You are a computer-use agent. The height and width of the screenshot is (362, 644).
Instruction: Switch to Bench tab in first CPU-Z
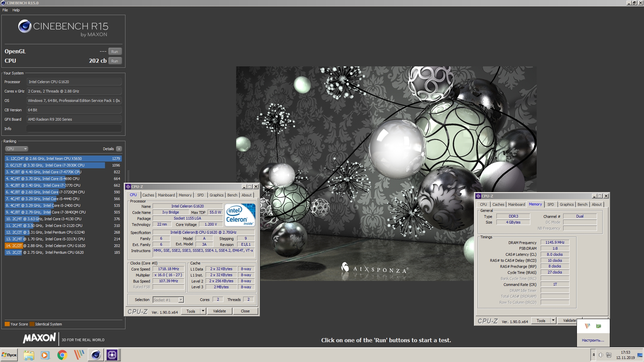tap(232, 195)
